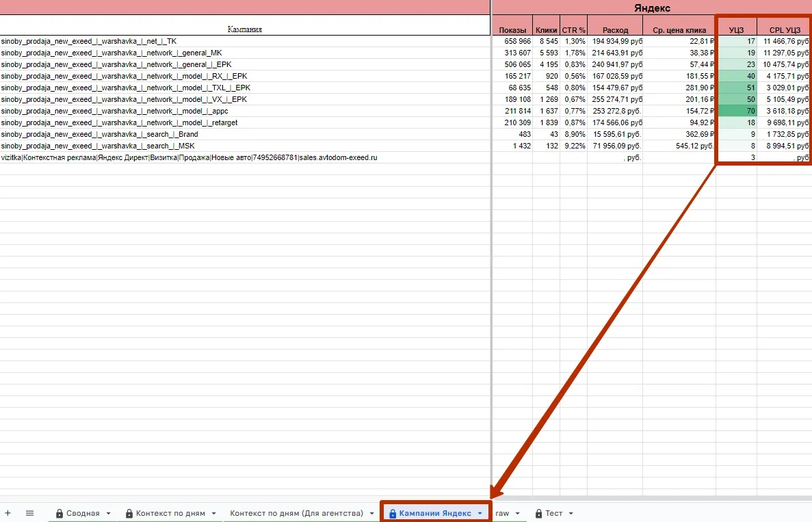Click the lock icon on Сводная tab
The height and width of the screenshot is (522, 812).
(x=60, y=513)
